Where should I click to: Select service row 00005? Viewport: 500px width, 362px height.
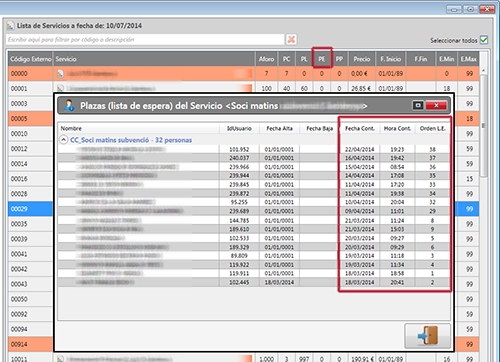tap(30, 119)
